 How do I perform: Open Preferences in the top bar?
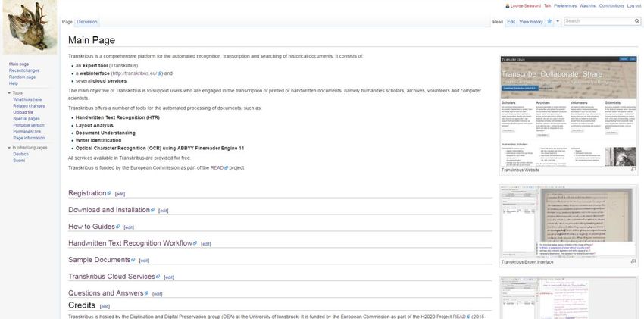point(565,6)
